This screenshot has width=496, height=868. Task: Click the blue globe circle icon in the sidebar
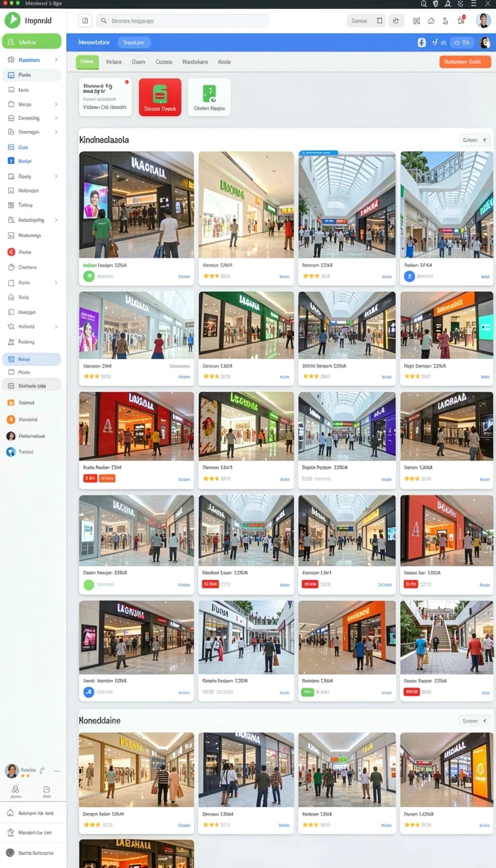pyautogui.click(x=11, y=452)
